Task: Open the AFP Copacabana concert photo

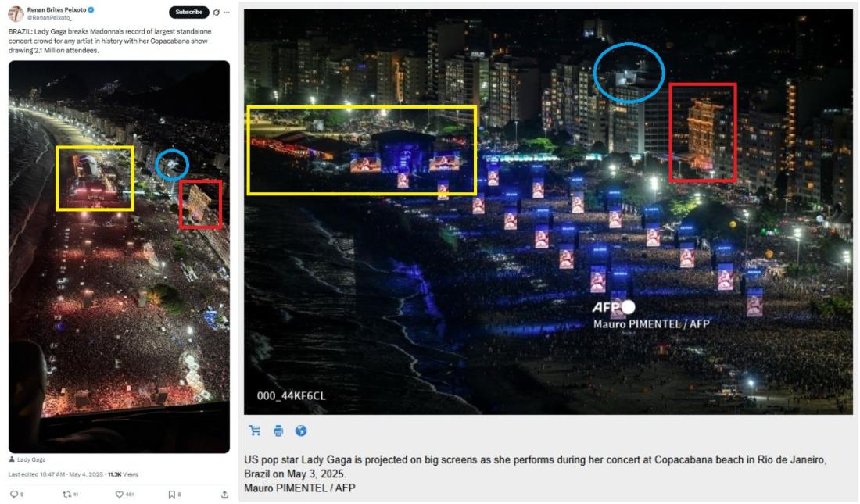Action: pyautogui.click(x=548, y=212)
